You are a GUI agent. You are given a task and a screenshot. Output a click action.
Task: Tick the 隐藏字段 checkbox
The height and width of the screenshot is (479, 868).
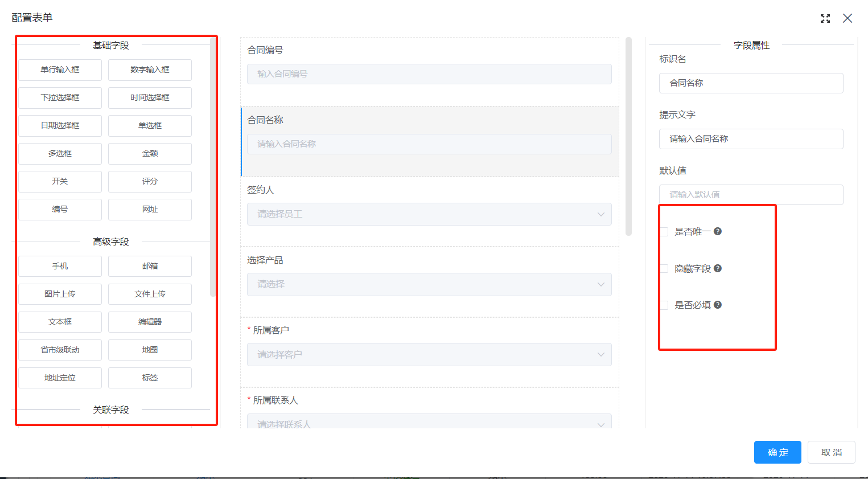(664, 269)
